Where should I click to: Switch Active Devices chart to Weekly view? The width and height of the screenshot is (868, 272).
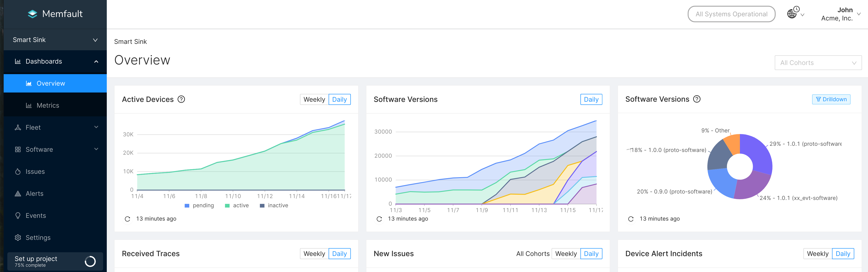click(314, 99)
